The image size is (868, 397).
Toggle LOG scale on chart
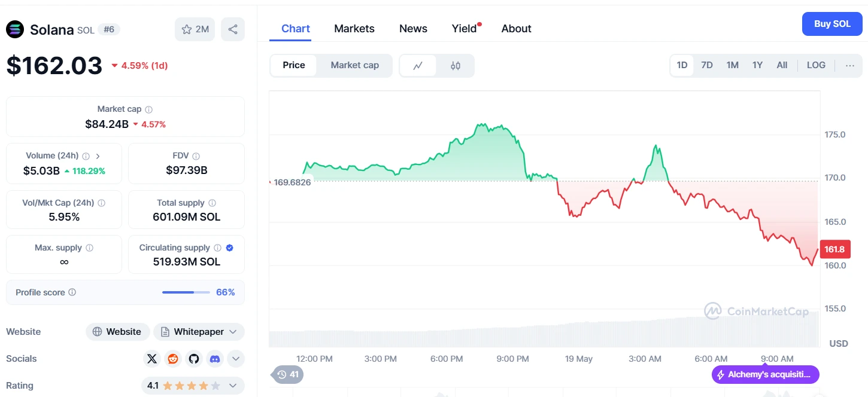(x=816, y=65)
